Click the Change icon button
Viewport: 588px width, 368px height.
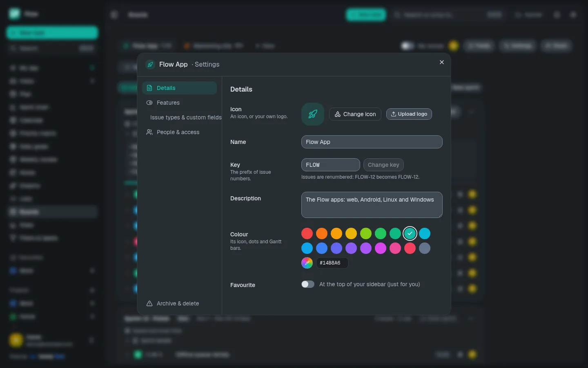click(355, 114)
